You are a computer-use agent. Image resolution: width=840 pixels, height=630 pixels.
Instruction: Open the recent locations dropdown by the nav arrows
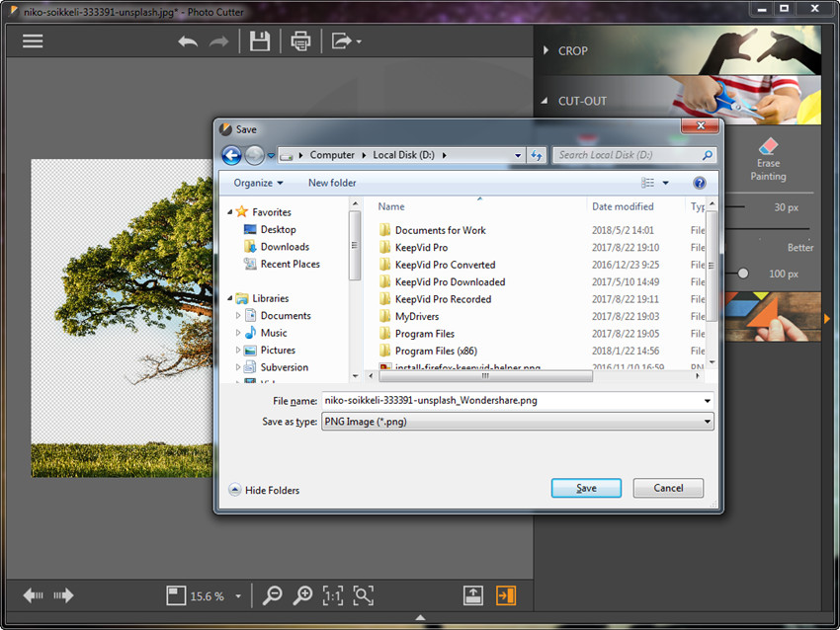pos(271,156)
